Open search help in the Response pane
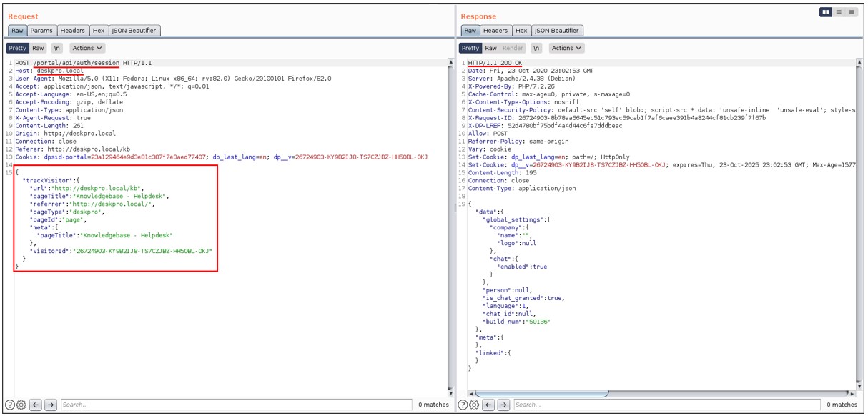This screenshot has height=416, width=868. click(x=463, y=405)
